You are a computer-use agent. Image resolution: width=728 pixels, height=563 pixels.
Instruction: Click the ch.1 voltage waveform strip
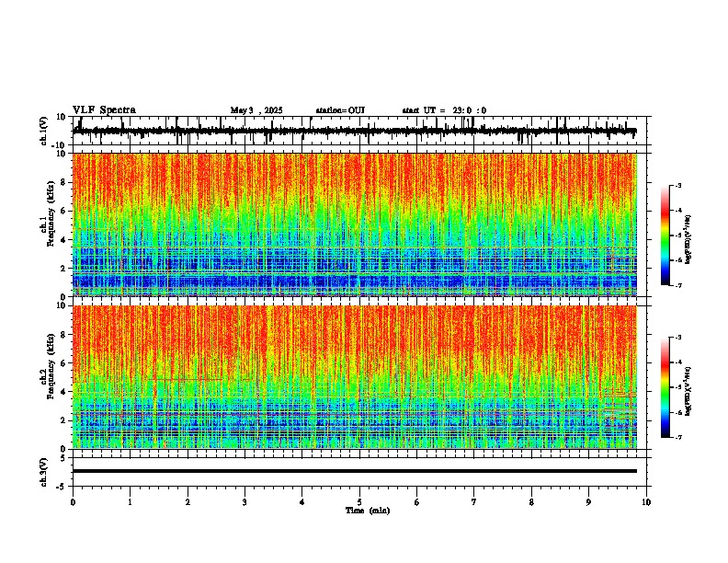tap(355, 131)
